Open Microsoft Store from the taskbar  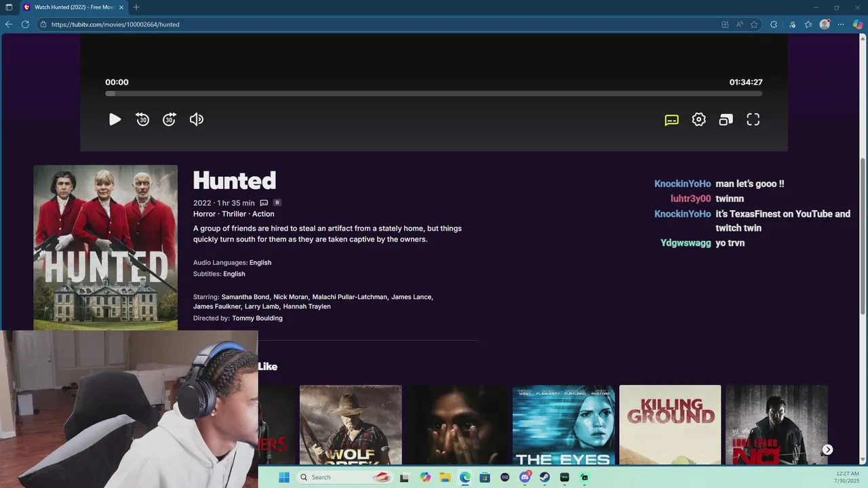[485, 477]
